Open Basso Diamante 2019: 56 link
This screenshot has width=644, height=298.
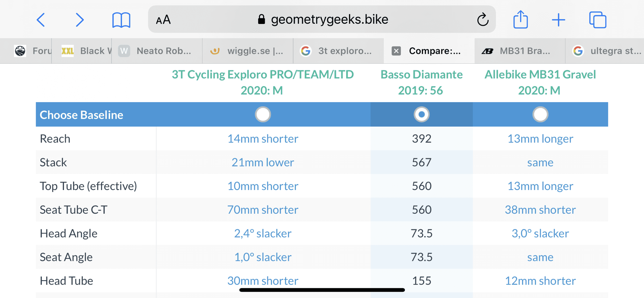click(x=421, y=82)
